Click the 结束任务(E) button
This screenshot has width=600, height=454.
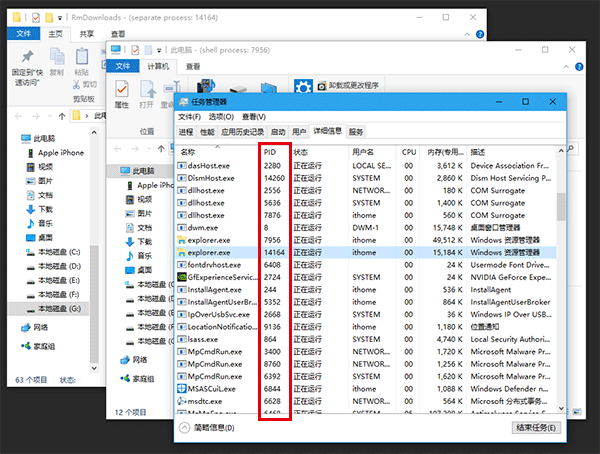pos(536,428)
